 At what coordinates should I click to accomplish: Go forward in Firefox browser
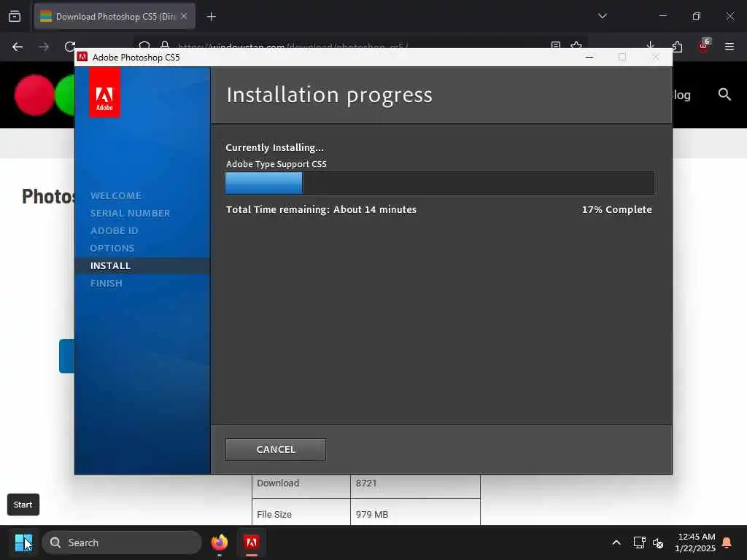(44, 47)
